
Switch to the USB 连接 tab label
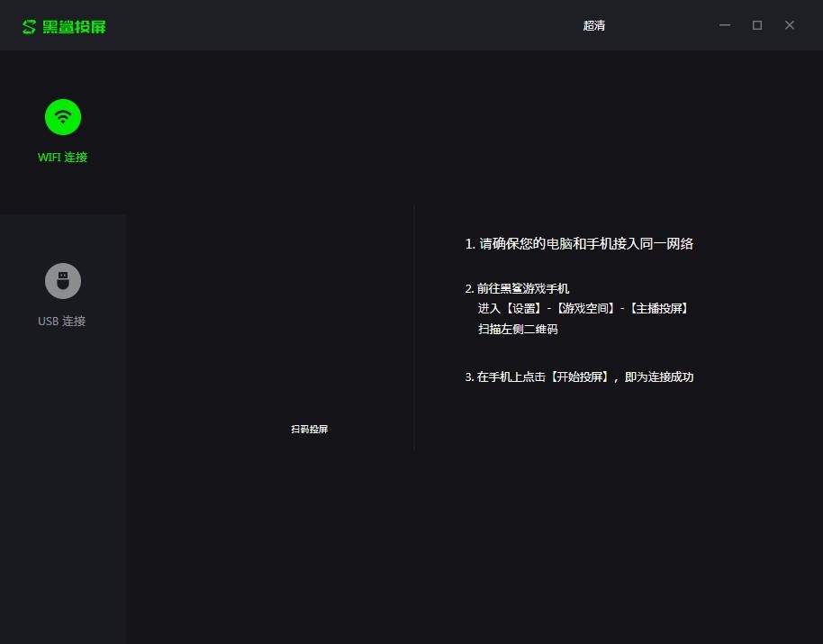tap(62, 321)
